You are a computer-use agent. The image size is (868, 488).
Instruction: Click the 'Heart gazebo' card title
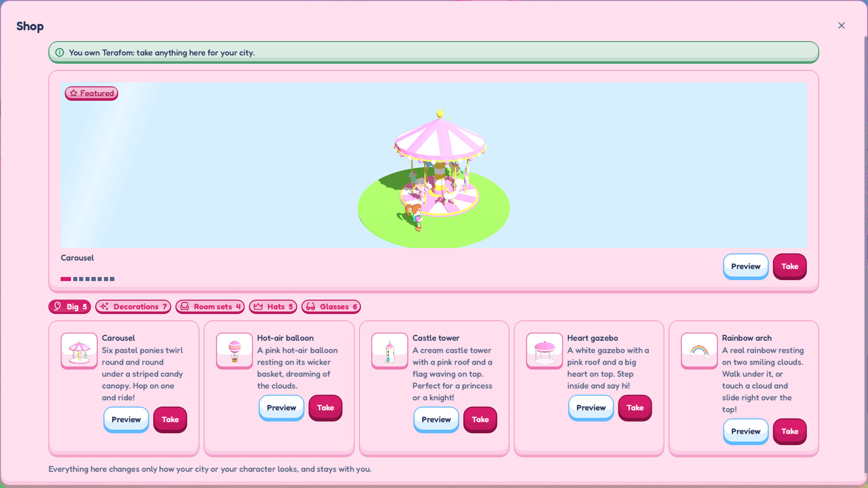[593, 338]
